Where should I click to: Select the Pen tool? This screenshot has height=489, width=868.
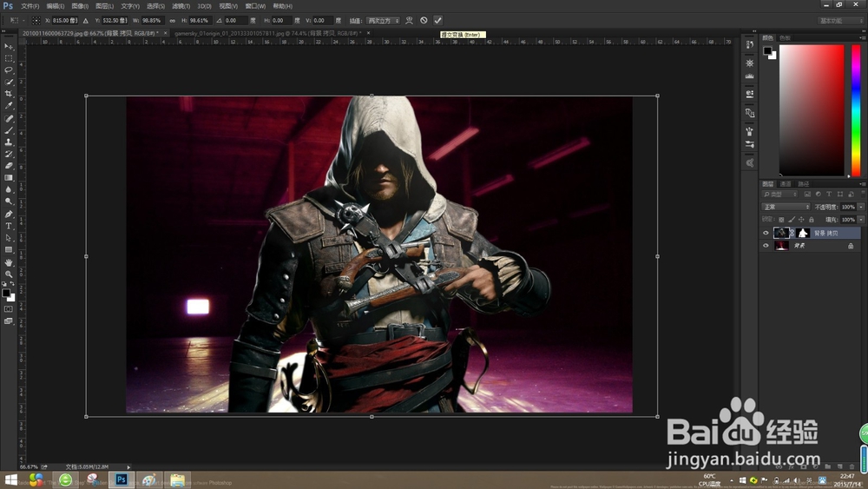point(9,215)
